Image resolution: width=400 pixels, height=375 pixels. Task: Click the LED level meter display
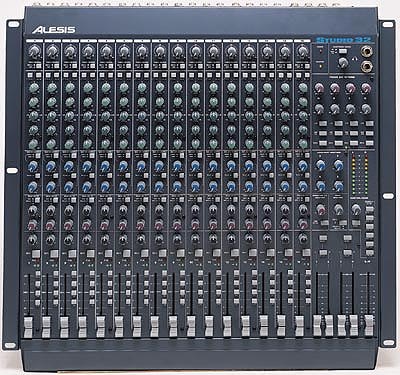coord(358,173)
